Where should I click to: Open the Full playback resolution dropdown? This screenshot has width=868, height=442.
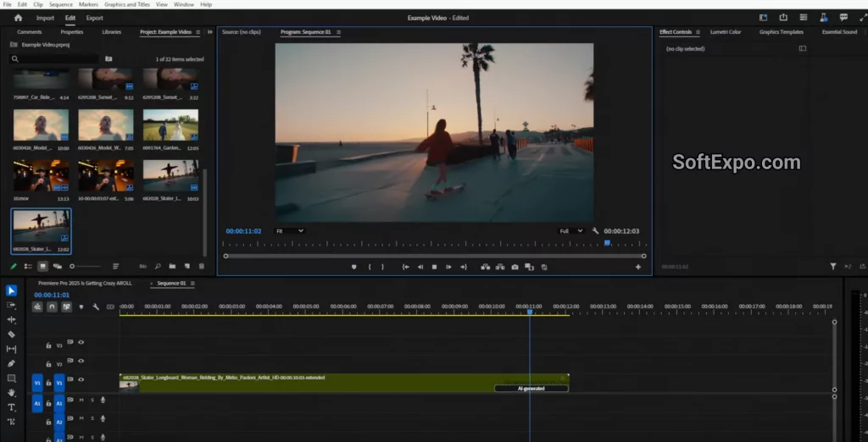point(571,230)
